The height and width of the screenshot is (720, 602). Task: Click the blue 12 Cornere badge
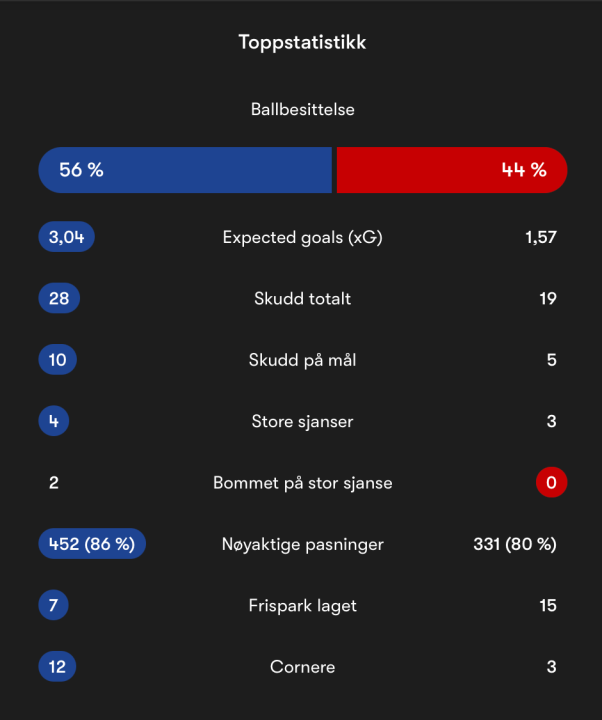(57, 667)
